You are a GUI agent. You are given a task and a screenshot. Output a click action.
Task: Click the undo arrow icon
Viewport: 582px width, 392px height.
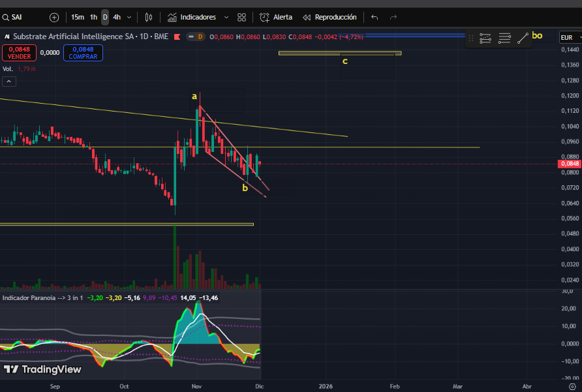pos(374,17)
